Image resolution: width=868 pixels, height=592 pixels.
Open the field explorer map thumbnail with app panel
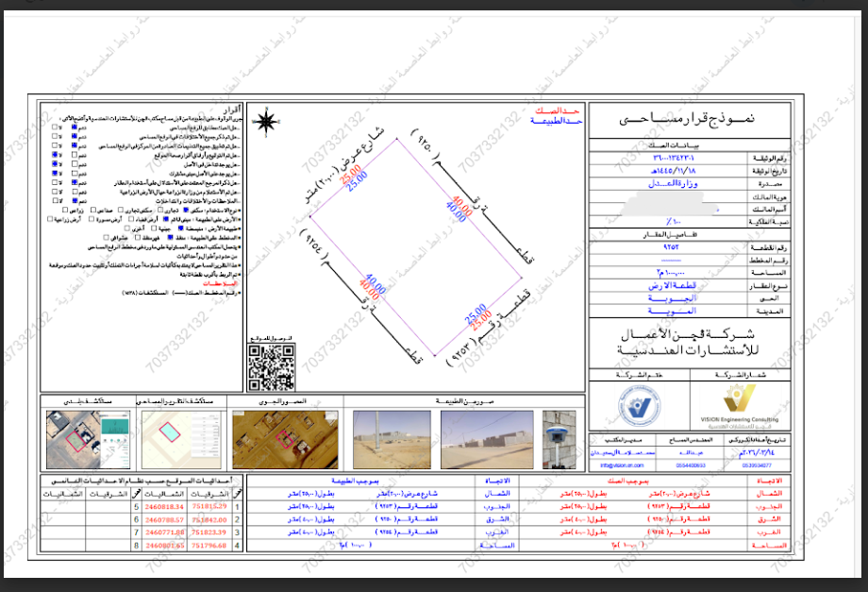88,440
